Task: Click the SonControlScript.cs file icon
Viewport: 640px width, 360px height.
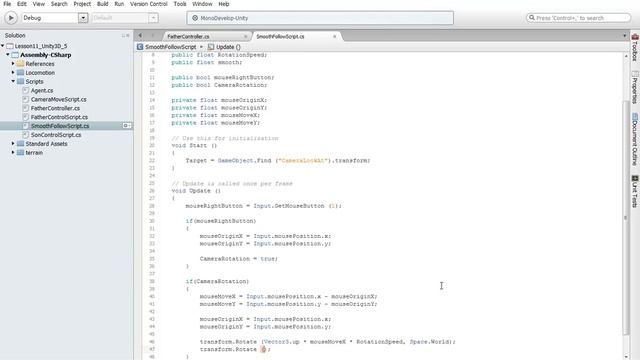Action: [x=26, y=135]
